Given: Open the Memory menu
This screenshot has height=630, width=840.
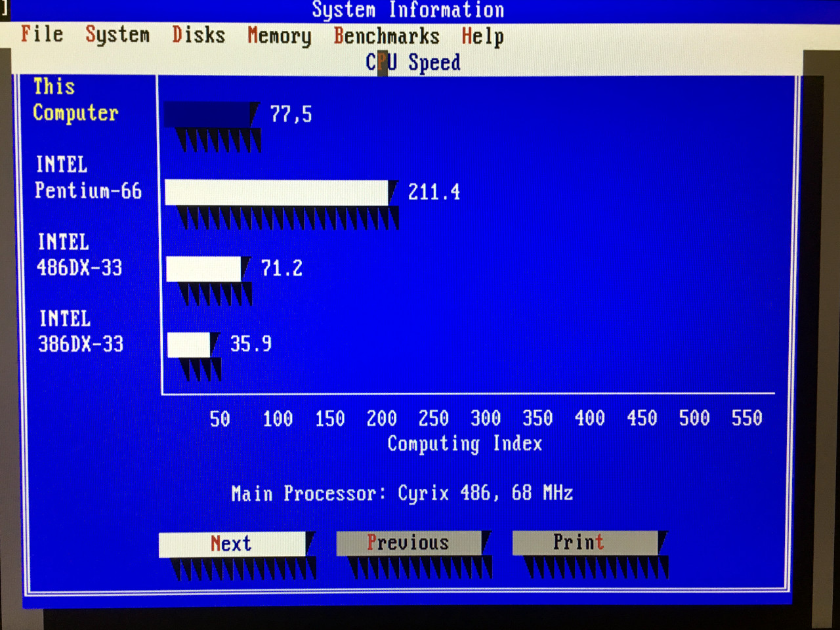Looking at the screenshot, I should pyautogui.click(x=279, y=35).
